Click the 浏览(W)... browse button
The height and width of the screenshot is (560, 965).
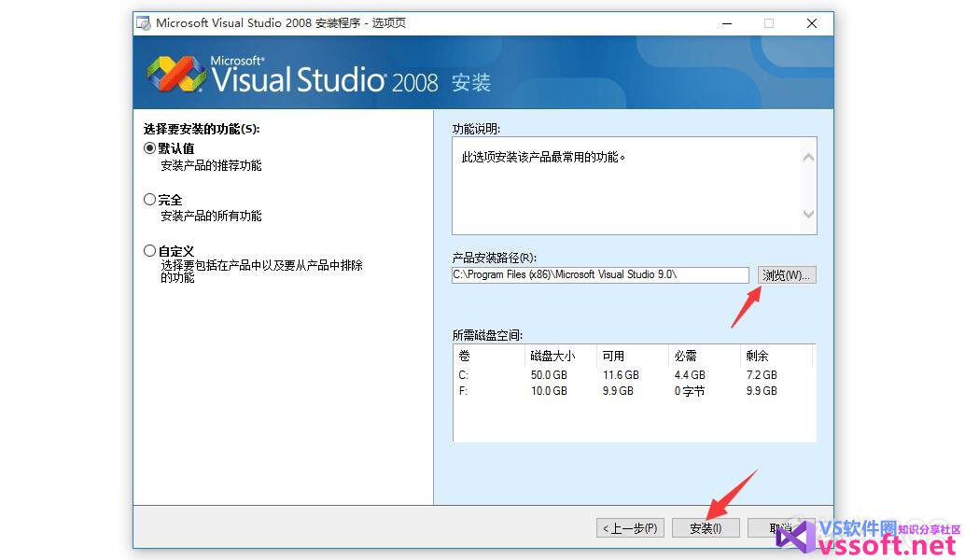[x=787, y=275]
